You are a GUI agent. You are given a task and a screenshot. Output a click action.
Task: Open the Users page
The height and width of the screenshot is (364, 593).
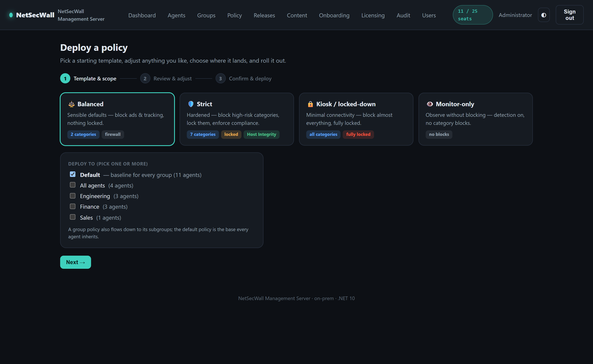pyautogui.click(x=429, y=15)
